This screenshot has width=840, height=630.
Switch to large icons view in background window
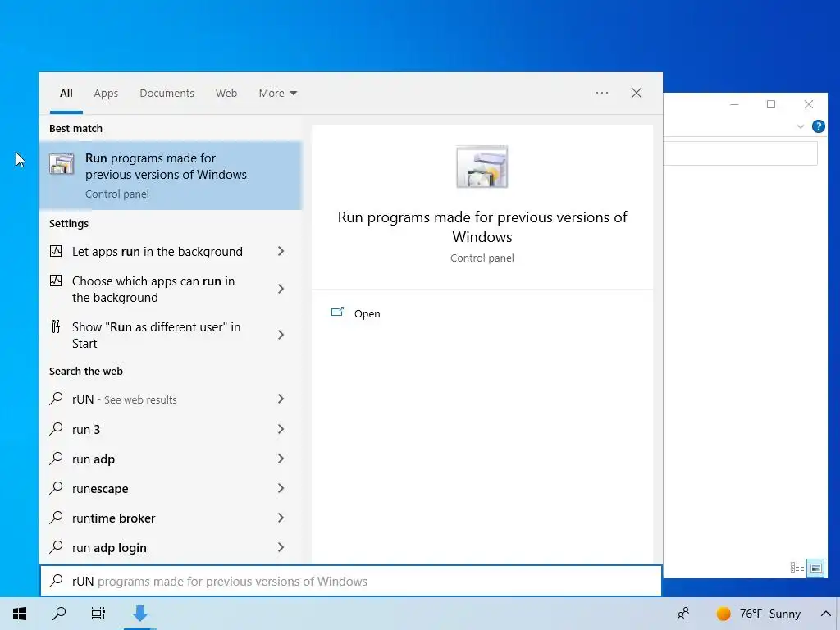(x=815, y=568)
